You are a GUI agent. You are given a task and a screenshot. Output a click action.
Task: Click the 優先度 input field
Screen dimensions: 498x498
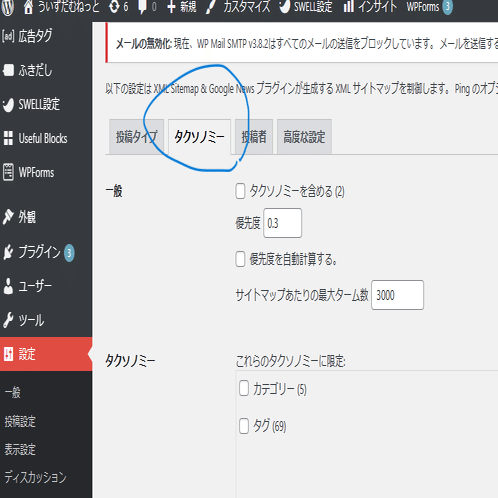283,223
